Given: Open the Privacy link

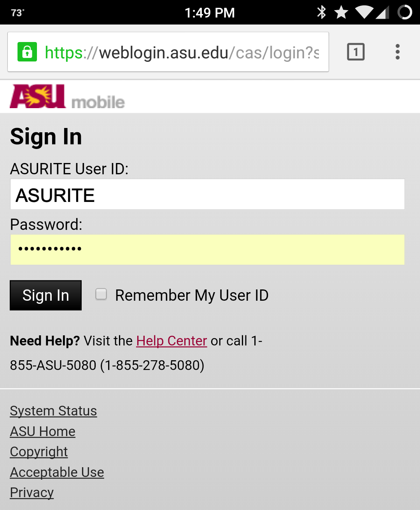Looking at the screenshot, I should tap(32, 492).
